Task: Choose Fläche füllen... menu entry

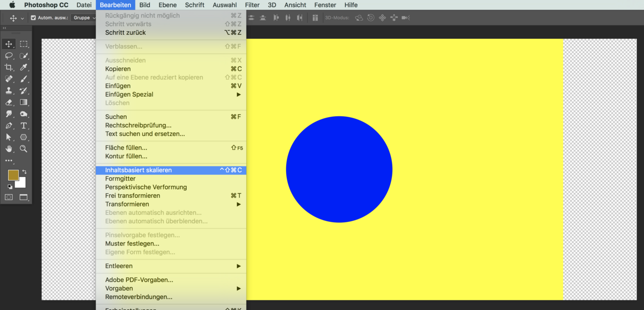Action: [x=171, y=147]
